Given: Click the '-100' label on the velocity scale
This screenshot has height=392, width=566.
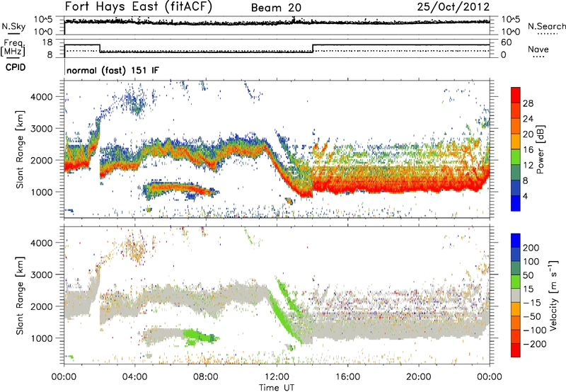Looking at the screenshot, I should [535, 330].
